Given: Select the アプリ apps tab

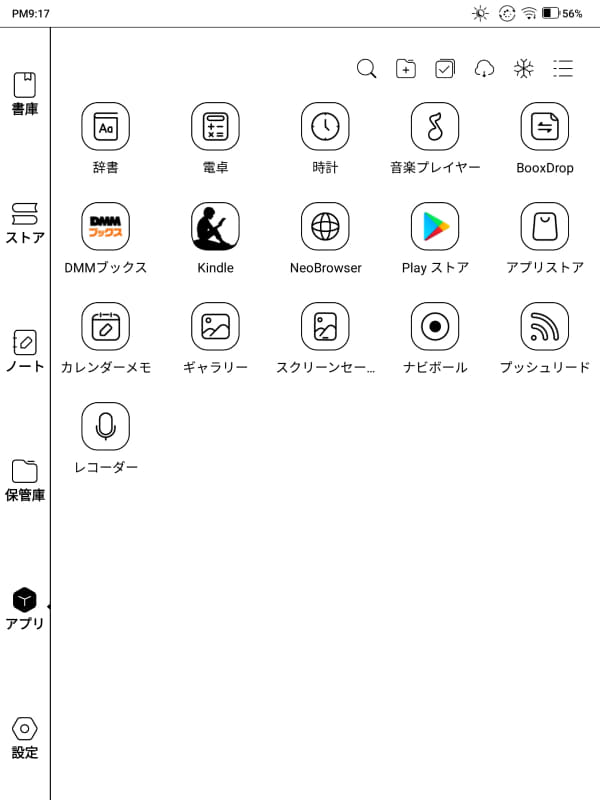Looking at the screenshot, I should tap(24, 609).
